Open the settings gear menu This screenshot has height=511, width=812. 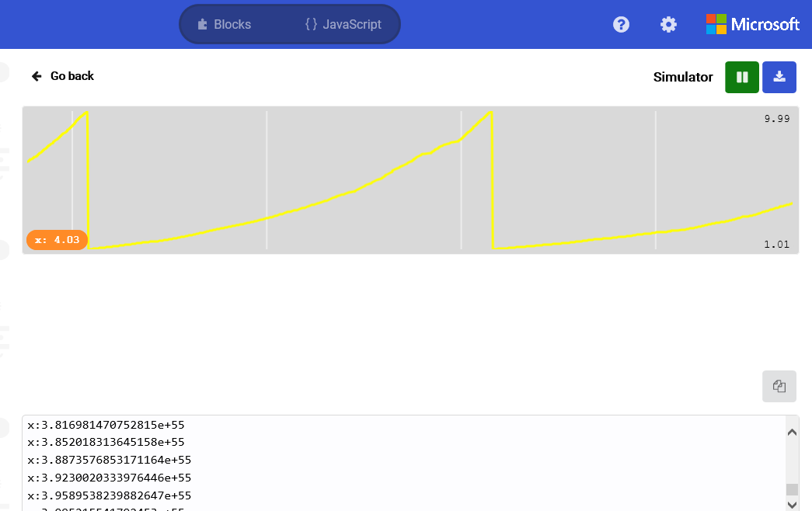668,24
